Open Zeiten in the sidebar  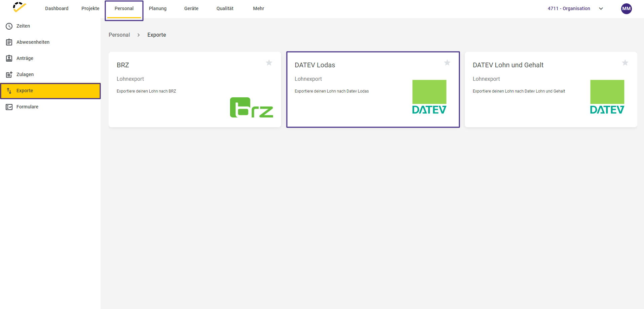pos(50,26)
